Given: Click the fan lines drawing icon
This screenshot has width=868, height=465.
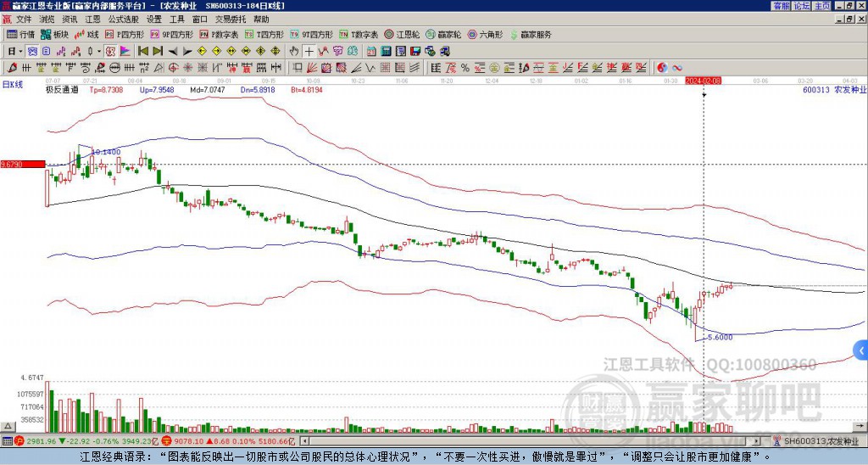Looking at the screenshot, I should click(311, 68).
